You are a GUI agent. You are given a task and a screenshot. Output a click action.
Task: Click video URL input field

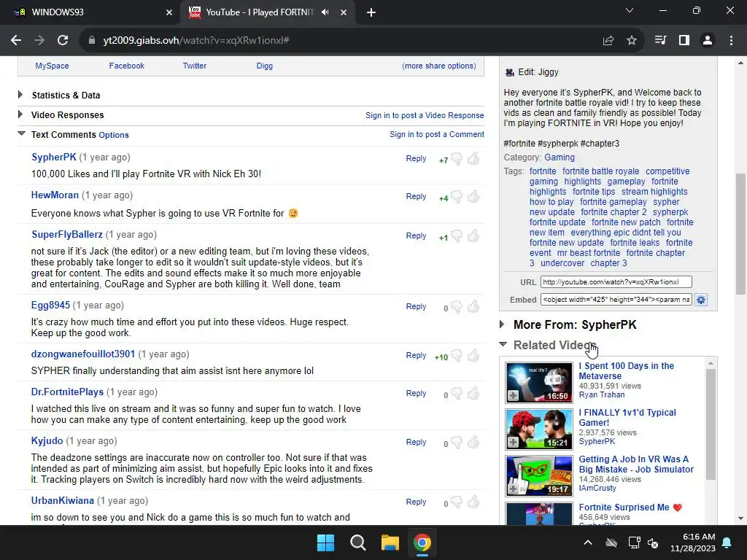click(616, 282)
